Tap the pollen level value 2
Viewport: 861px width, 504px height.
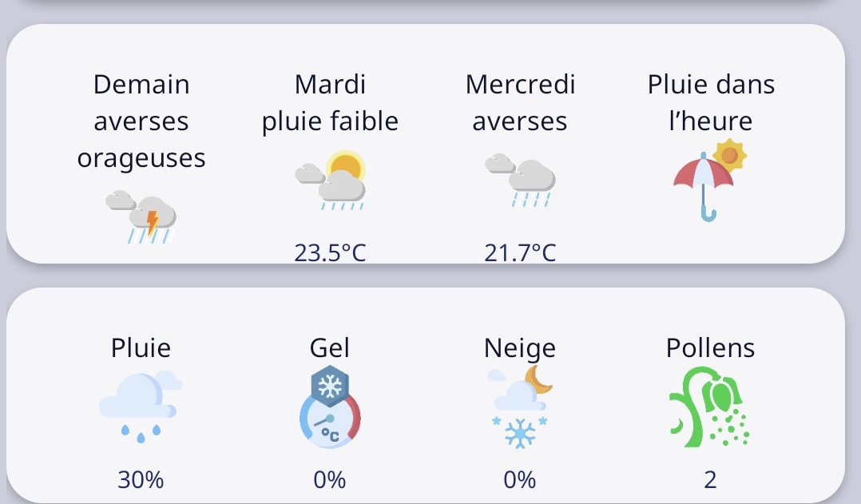tap(710, 479)
